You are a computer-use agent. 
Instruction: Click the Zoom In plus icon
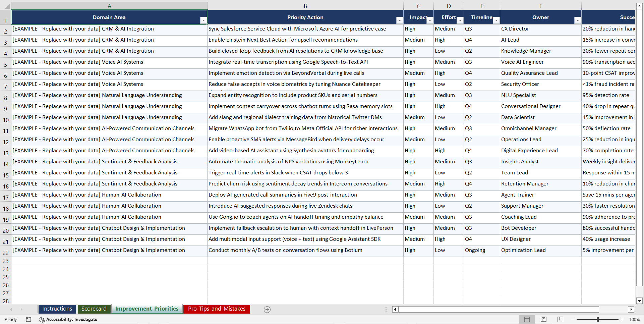tap(622, 319)
